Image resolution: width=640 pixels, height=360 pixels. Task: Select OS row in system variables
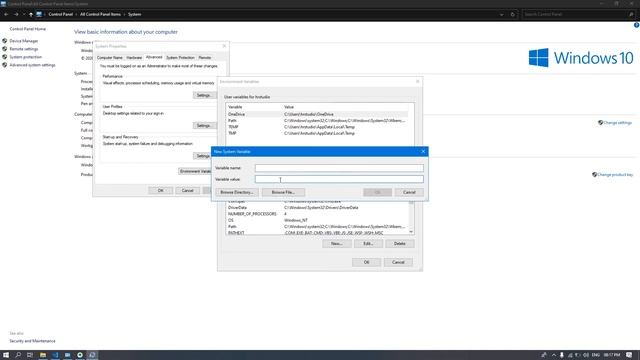pos(317,220)
